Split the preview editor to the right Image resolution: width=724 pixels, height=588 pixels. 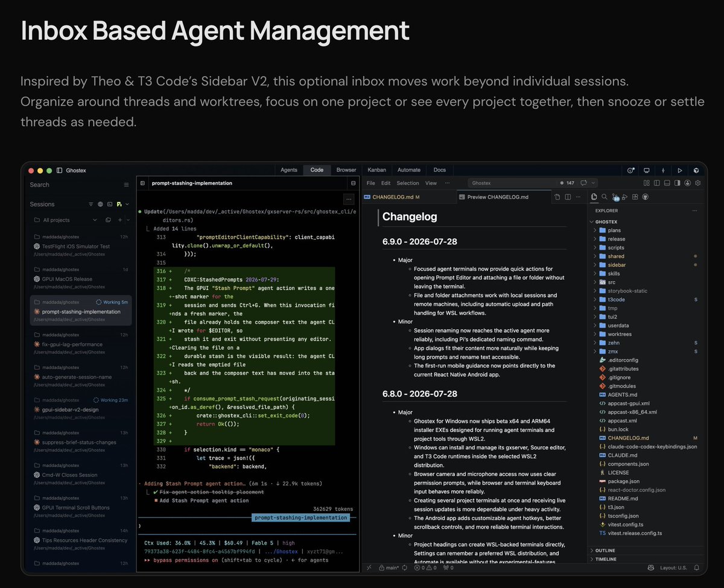click(568, 197)
